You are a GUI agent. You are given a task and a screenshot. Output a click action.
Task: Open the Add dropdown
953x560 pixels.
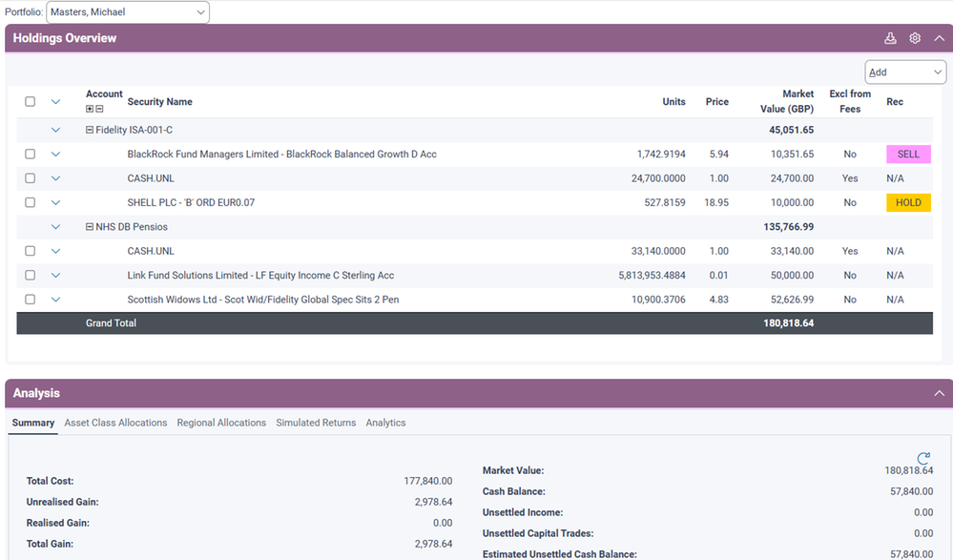tap(904, 73)
